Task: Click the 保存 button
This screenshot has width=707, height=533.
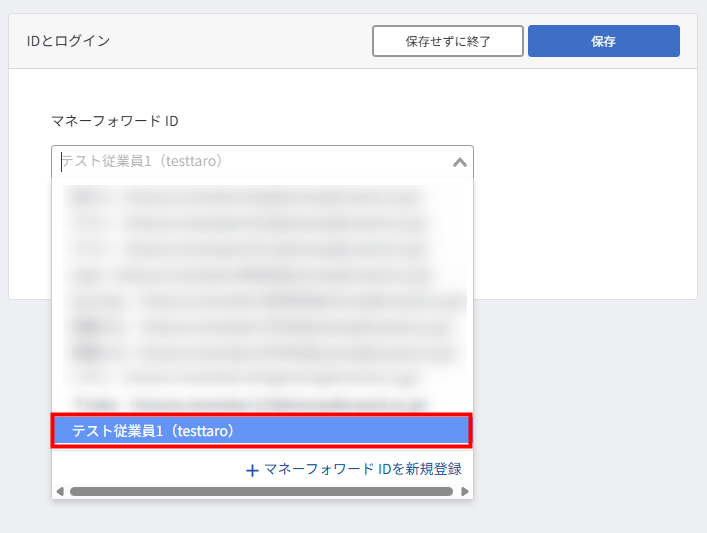Action: (x=604, y=41)
